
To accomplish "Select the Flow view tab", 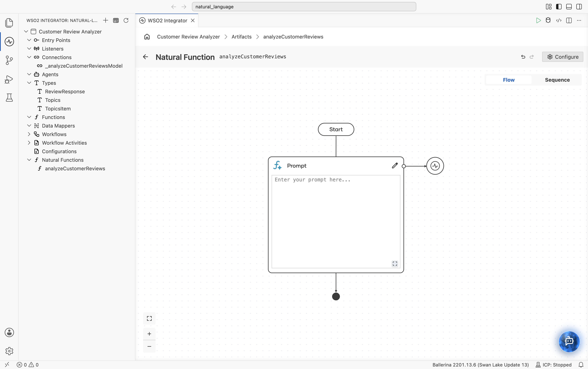I will 509,80.
